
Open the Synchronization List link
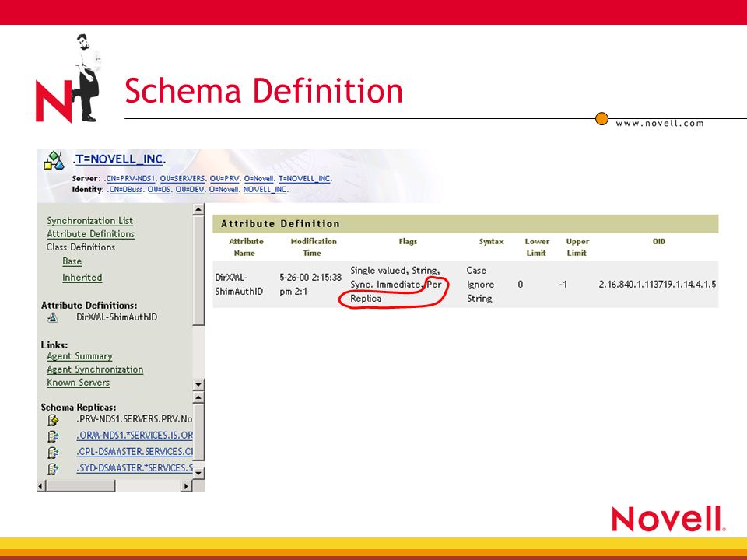click(x=90, y=220)
